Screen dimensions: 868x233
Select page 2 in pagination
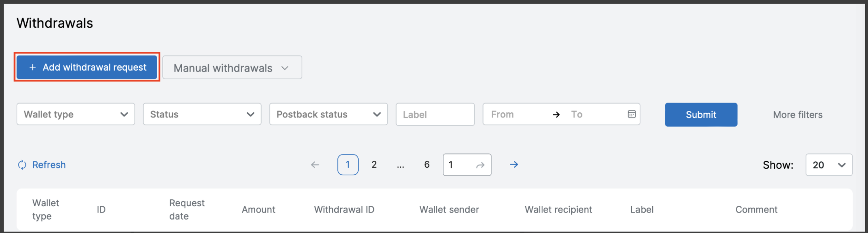[x=374, y=165]
